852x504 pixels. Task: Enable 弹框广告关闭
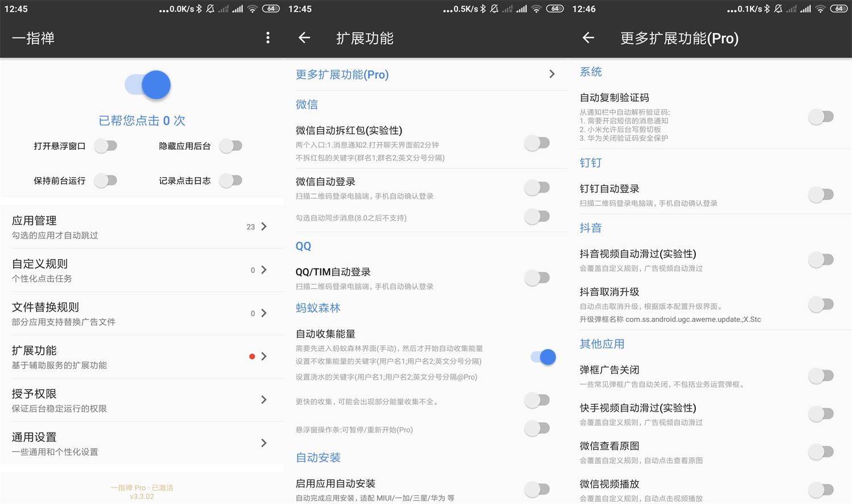(x=821, y=376)
